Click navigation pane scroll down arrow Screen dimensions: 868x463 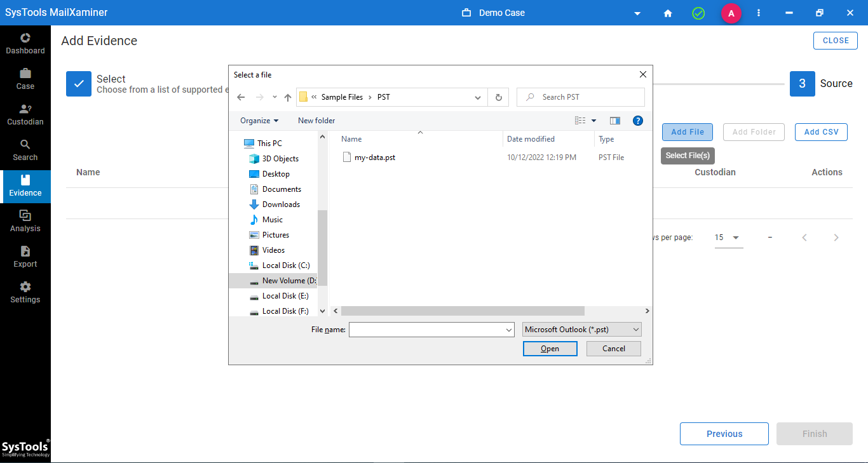click(322, 311)
